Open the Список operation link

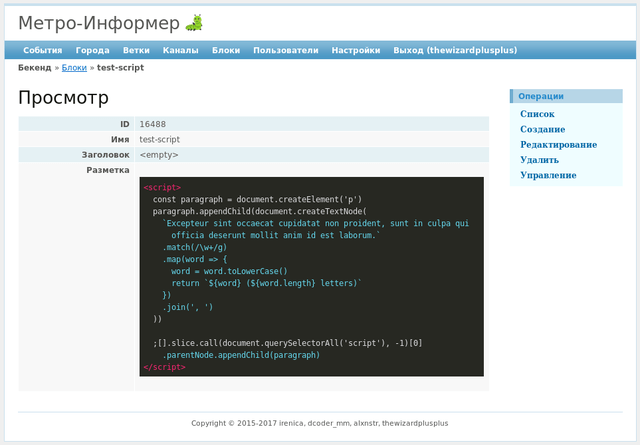coord(537,114)
